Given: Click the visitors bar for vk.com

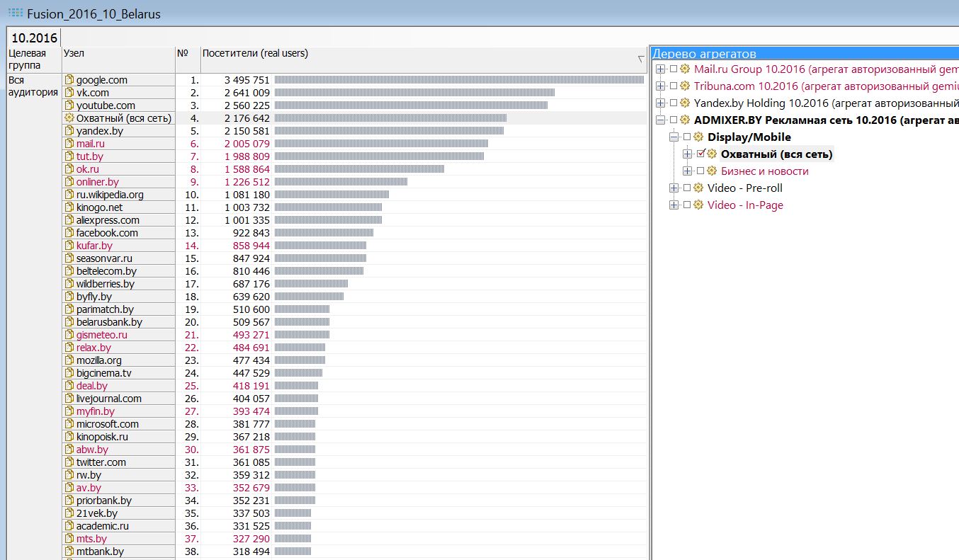Looking at the screenshot, I should click(414, 93).
